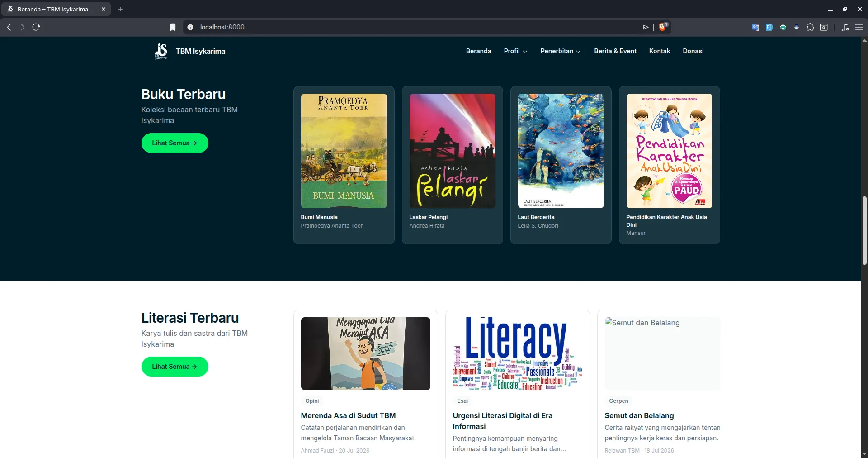Reload the page with the refresh icon

pos(36,27)
